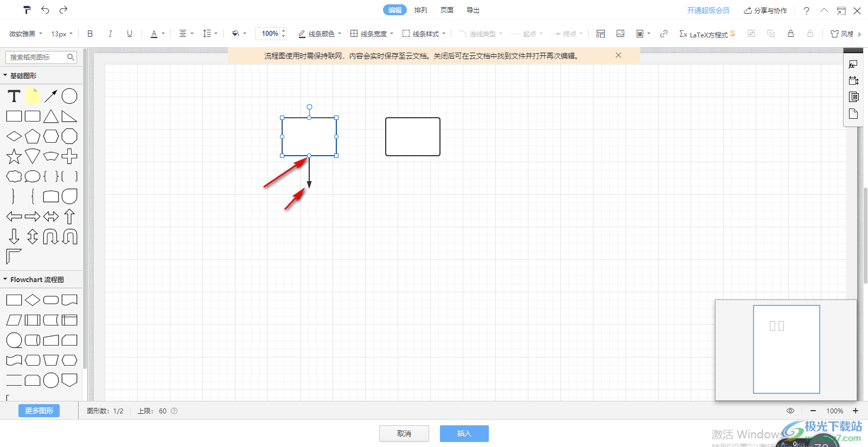Pick the flowchart document shape

[69, 300]
